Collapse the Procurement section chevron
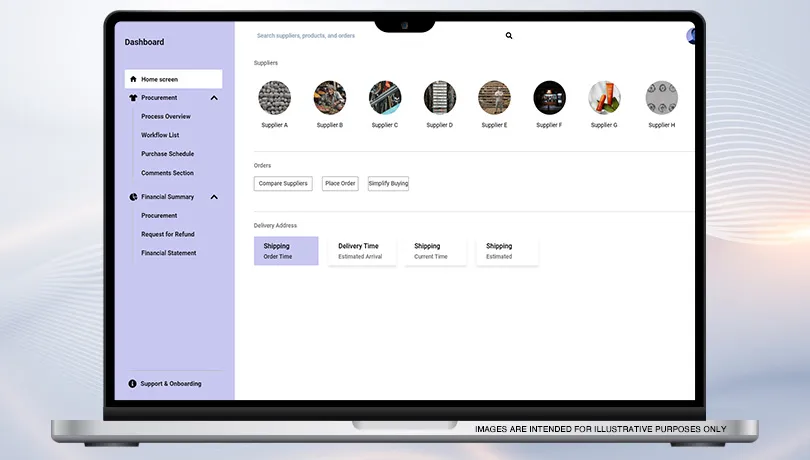The height and width of the screenshot is (460, 810). tap(214, 98)
